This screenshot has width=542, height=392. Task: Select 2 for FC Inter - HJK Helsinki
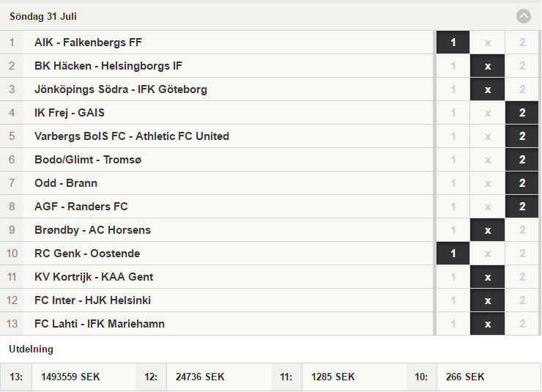[x=522, y=300]
